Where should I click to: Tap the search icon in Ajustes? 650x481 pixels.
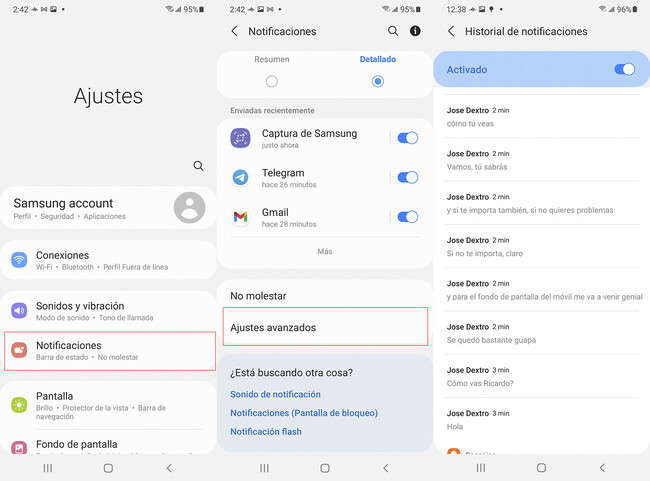[x=198, y=166]
